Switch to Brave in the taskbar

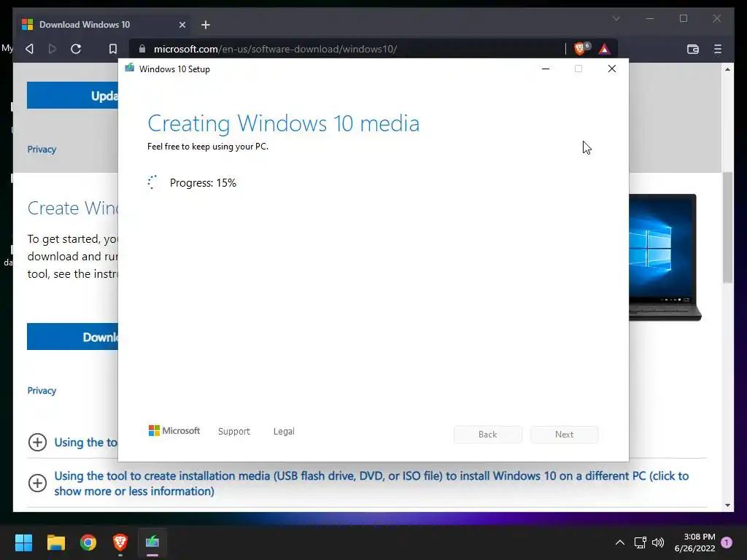click(120, 542)
